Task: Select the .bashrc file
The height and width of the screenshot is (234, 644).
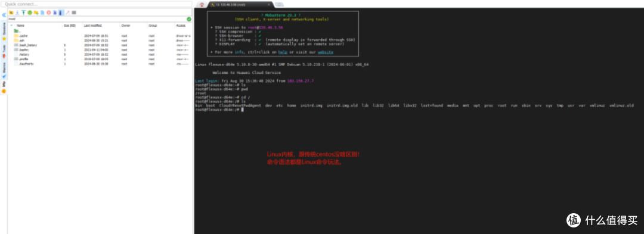Action: (21, 49)
